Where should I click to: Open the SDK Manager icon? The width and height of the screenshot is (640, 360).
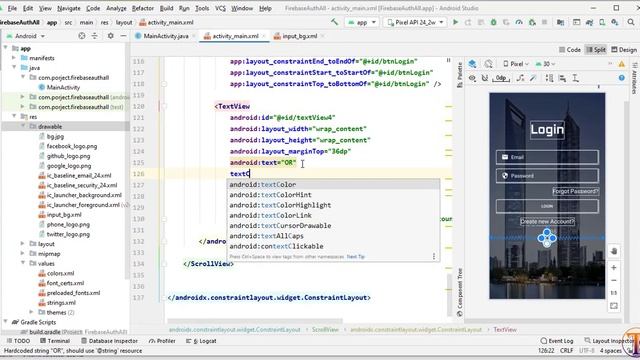pyautogui.click(x=615, y=22)
